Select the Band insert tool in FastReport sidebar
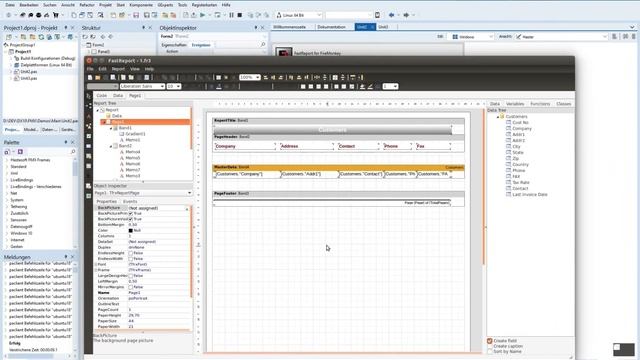 (89, 106)
